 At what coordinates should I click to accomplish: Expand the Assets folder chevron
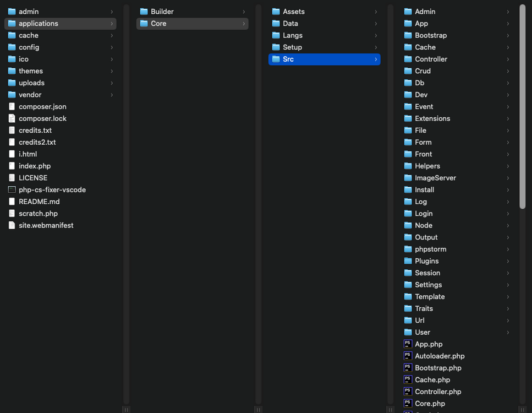(x=376, y=11)
